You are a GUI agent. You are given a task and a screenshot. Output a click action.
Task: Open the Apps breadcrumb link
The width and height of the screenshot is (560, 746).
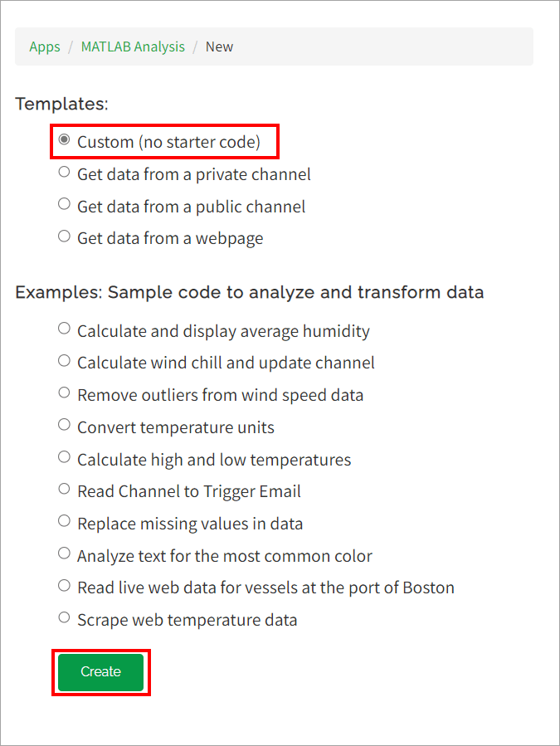pyautogui.click(x=45, y=46)
